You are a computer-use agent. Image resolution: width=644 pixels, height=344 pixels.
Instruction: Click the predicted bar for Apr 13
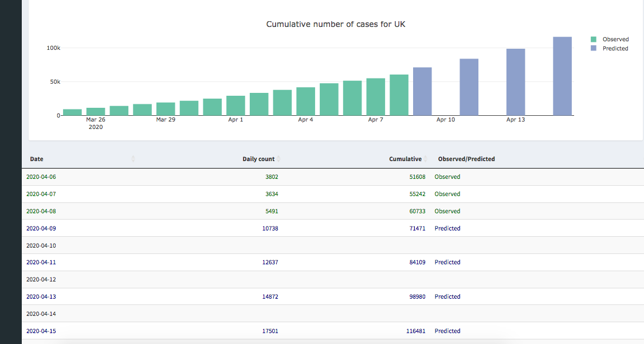(515, 82)
